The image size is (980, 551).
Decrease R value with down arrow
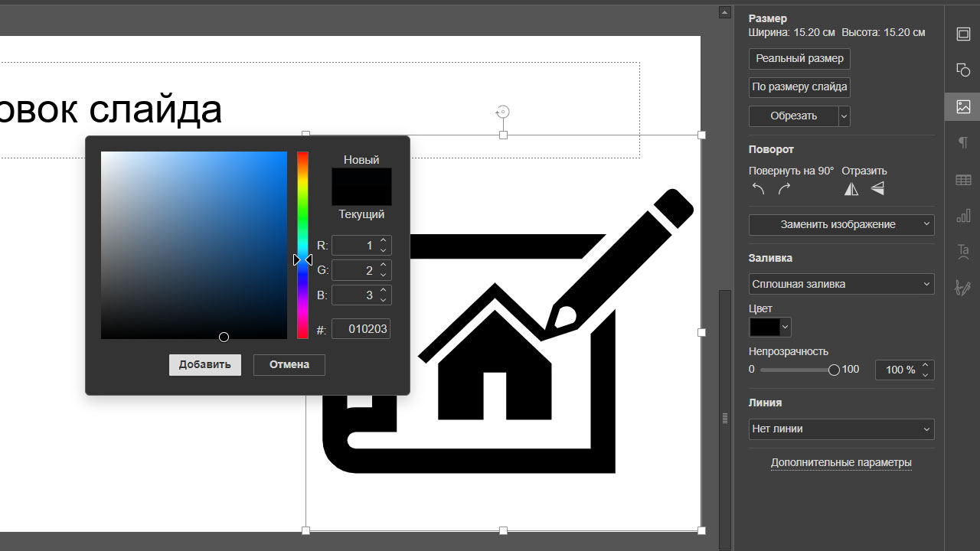click(x=384, y=250)
